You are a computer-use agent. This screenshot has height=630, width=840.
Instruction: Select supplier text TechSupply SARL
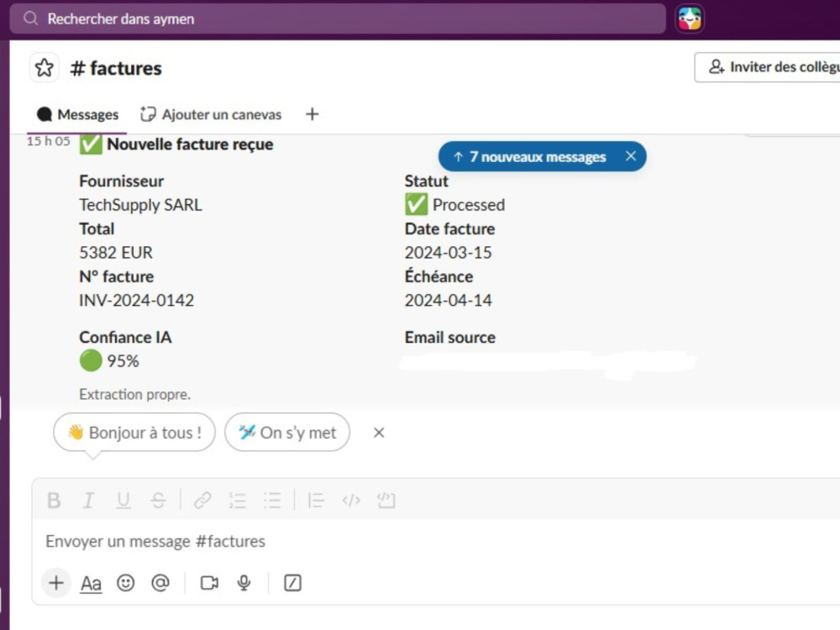coord(141,205)
